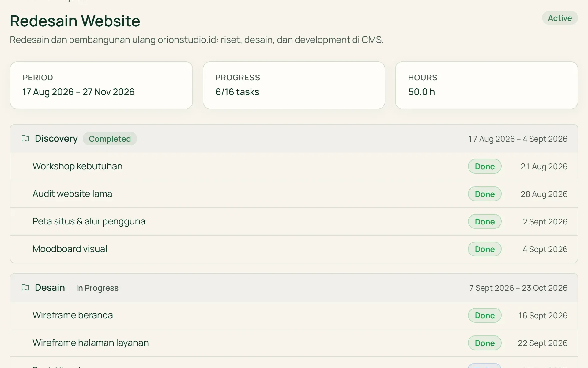Click the 22 Sept 2026 due date
Image resolution: width=588 pixels, height=368 pixels.
point(542,343)
